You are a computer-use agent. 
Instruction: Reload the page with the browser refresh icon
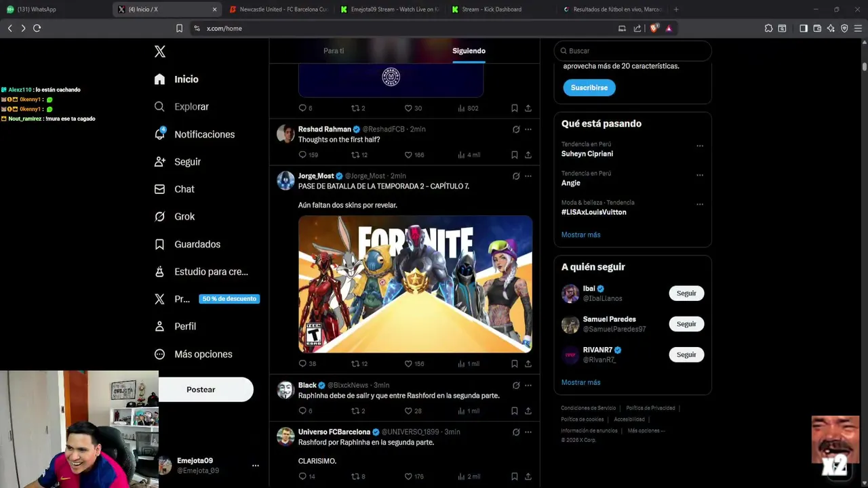37,28
